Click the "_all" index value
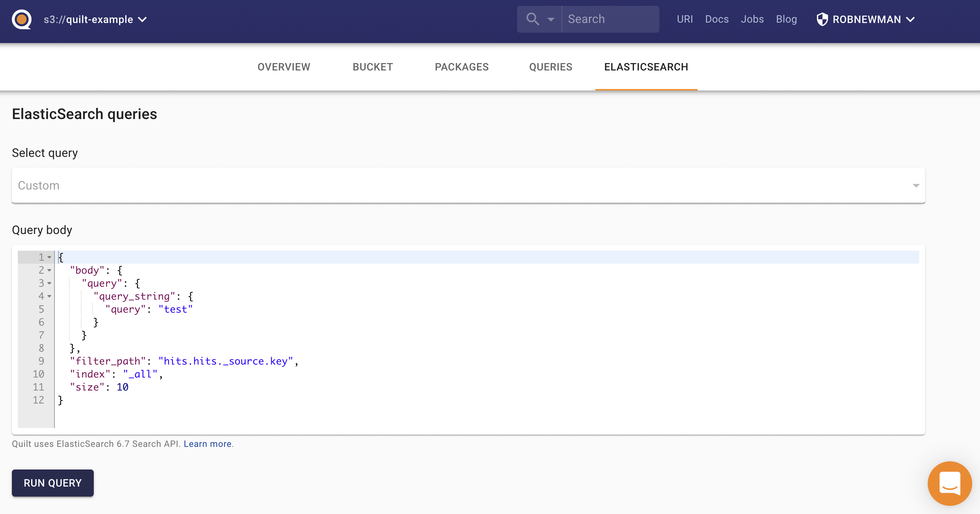The width and height of the screenshot is (980, 514). coord(140,374)
